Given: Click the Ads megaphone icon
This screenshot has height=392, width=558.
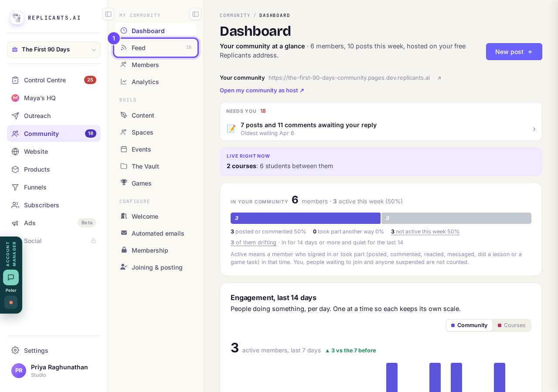Looking at the screenshot, I should [15, 223].
